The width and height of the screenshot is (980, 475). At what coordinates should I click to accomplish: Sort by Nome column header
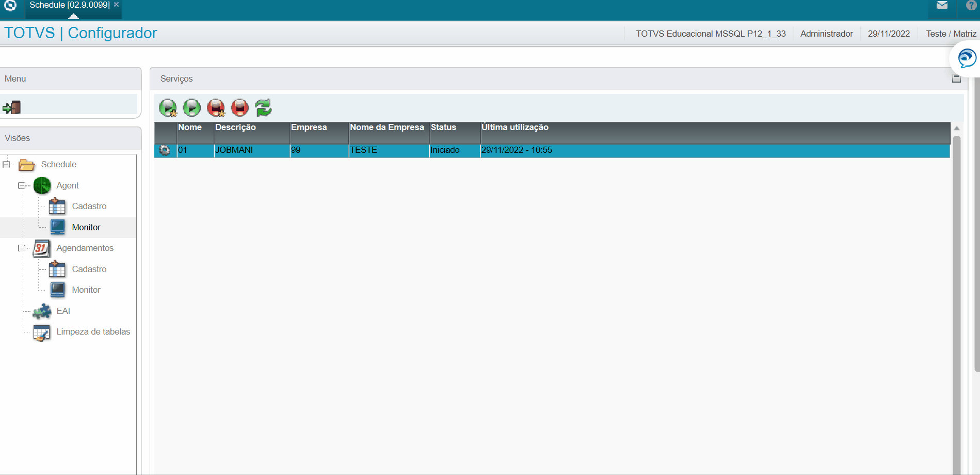coord(196,133)
